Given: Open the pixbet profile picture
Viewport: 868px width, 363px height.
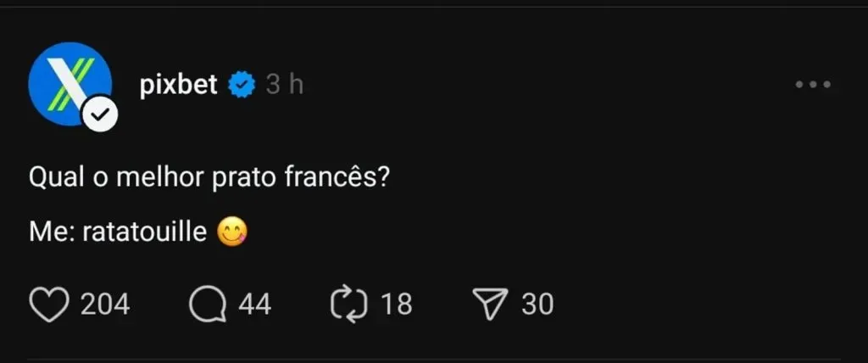Looking at the screenshot, I should (x=68, y=83).
